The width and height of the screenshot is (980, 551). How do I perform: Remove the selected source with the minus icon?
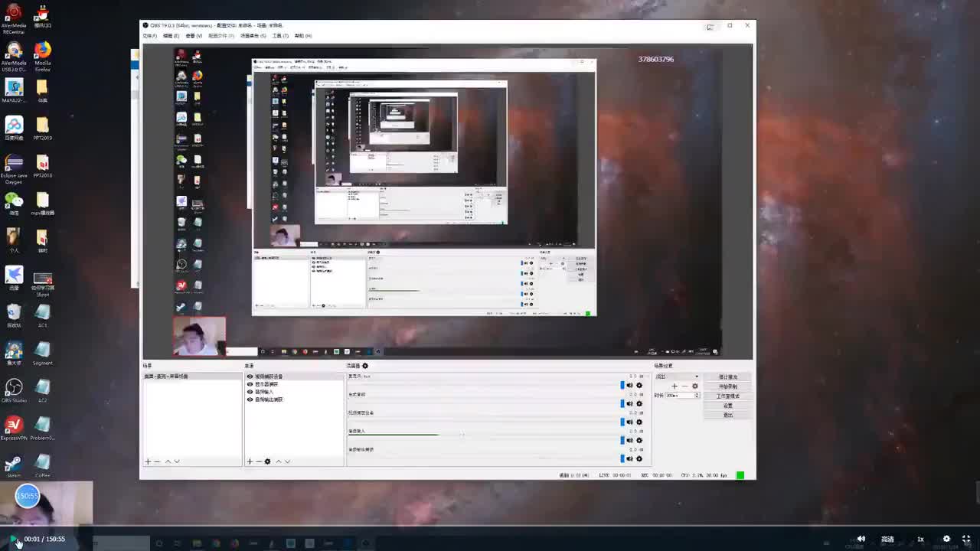tap(258, 461)
